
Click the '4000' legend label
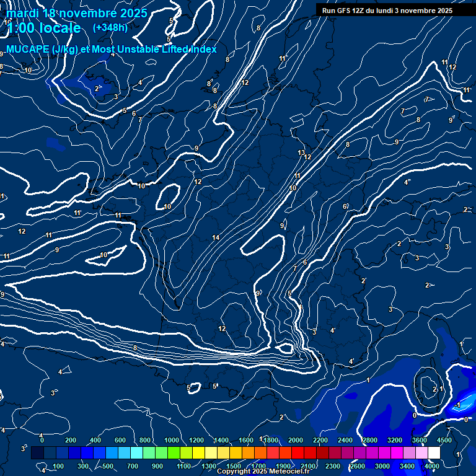pos(431,466)
